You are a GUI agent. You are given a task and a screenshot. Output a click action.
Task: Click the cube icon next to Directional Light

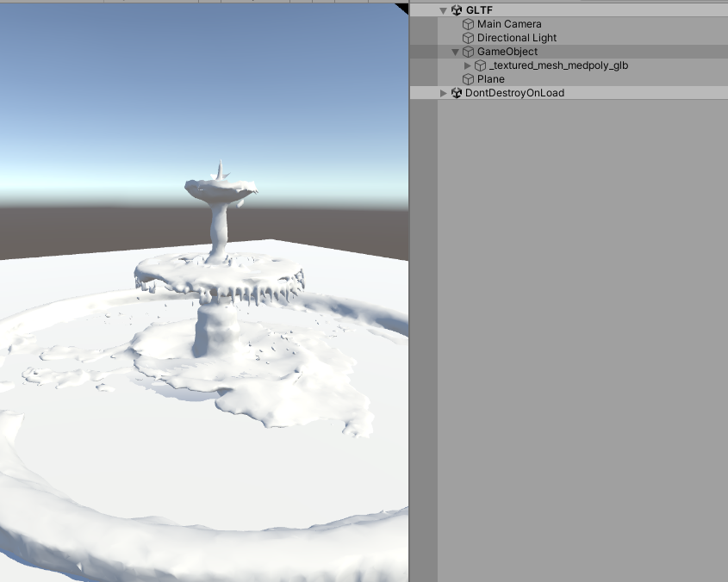click(x=468, y=38)
